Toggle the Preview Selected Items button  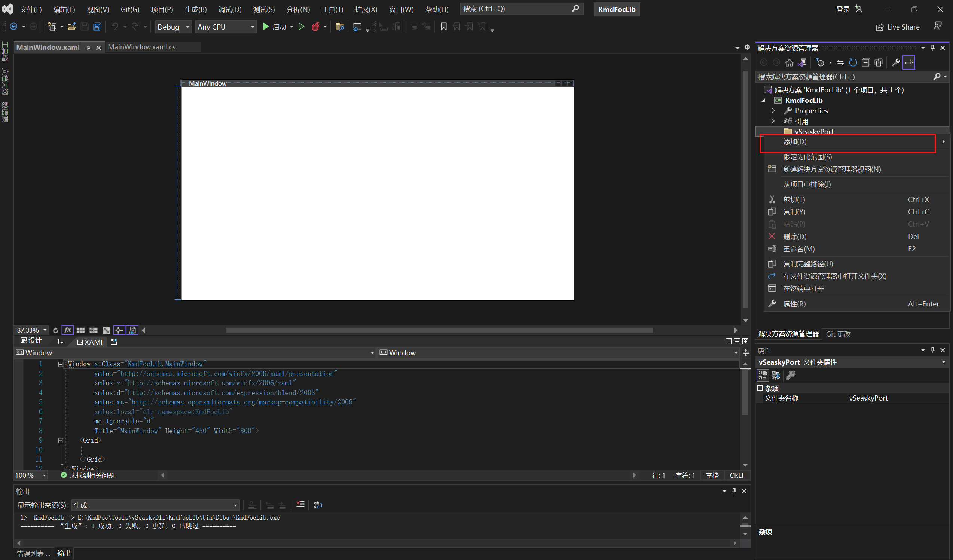point(909,63)
